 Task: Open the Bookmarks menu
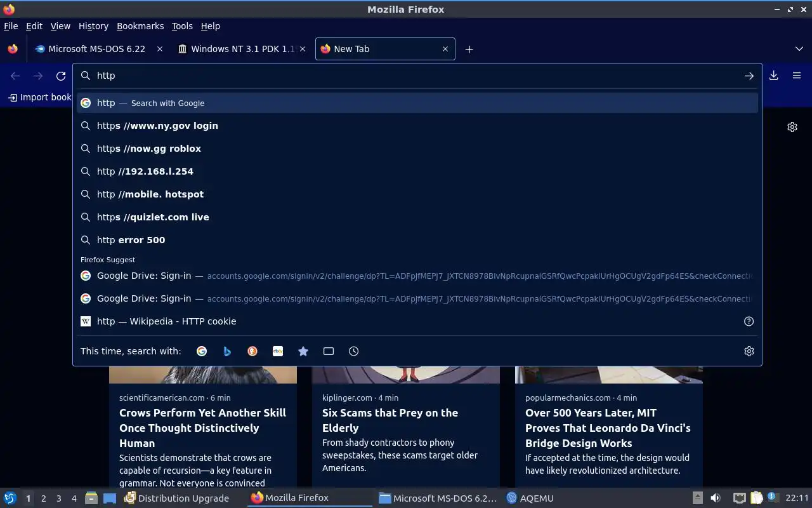point(140,26)
